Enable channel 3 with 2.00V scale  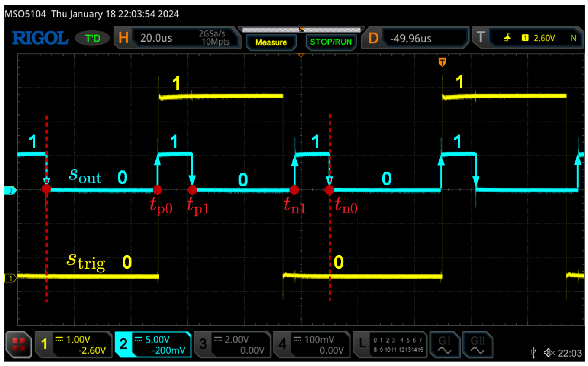232,344
